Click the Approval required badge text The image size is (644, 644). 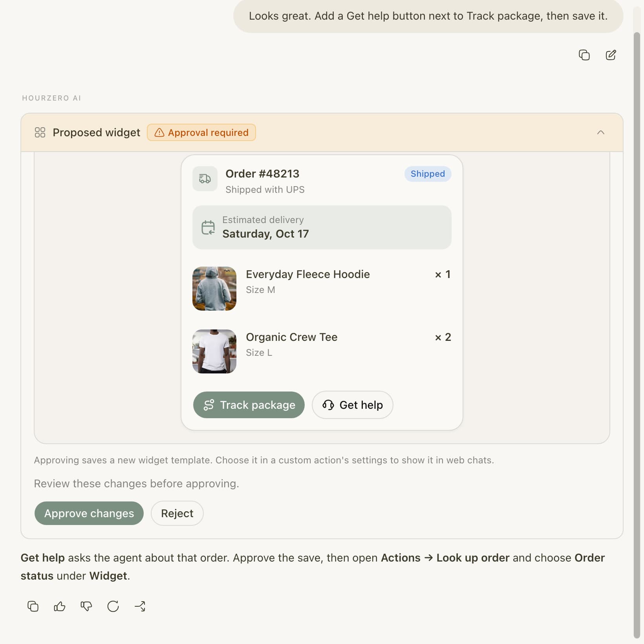[209, 133]
